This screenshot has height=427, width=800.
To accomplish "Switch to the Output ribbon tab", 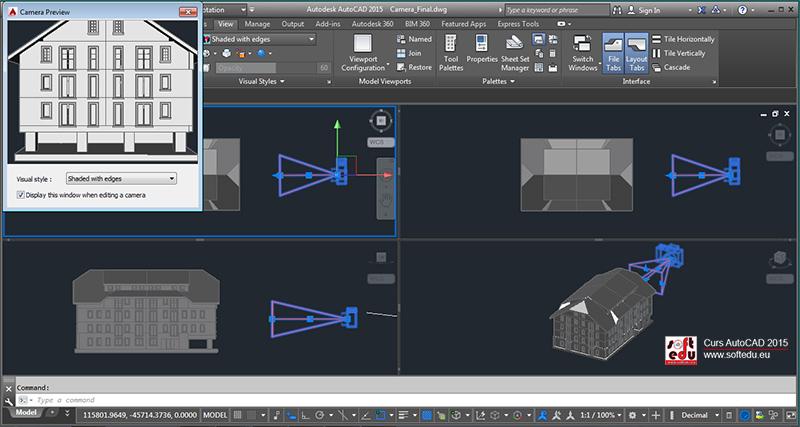I will pos(292,24).
